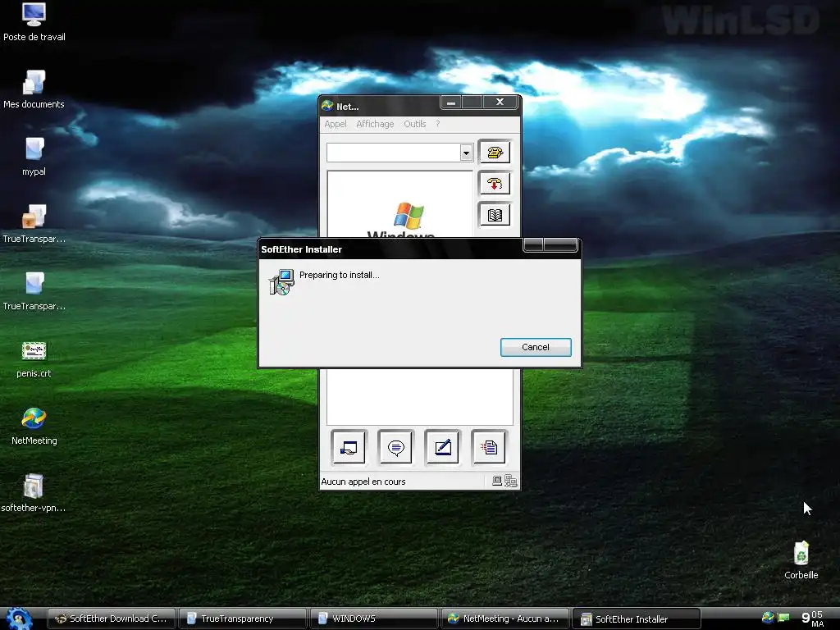
Task: Select the mypal desktop icon
Action: click(x=34, y=157)
